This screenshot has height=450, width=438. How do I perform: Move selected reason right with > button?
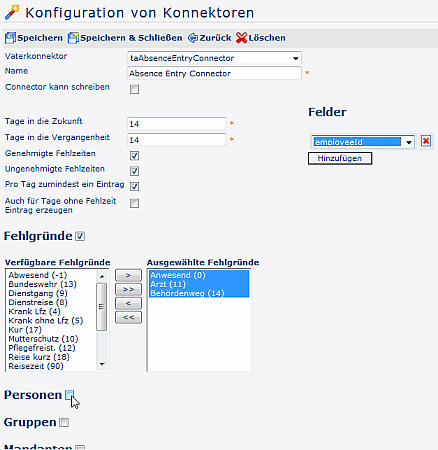pos(128,275)
